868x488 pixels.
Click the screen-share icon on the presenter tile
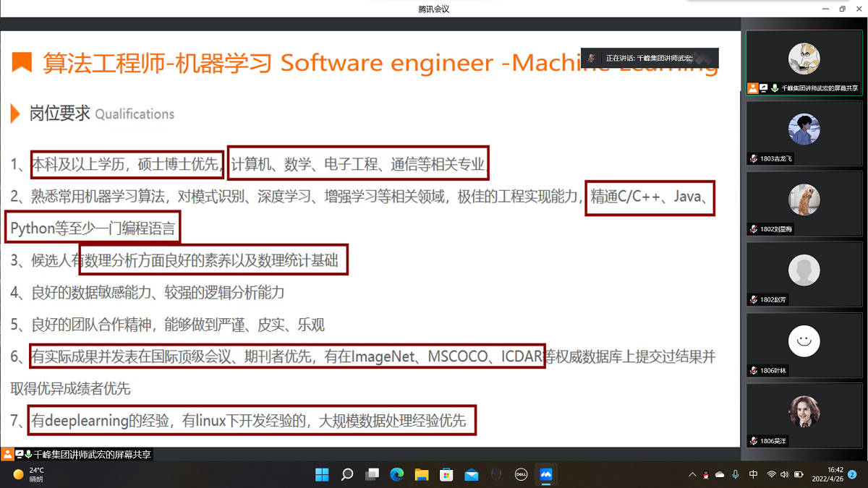764,88
